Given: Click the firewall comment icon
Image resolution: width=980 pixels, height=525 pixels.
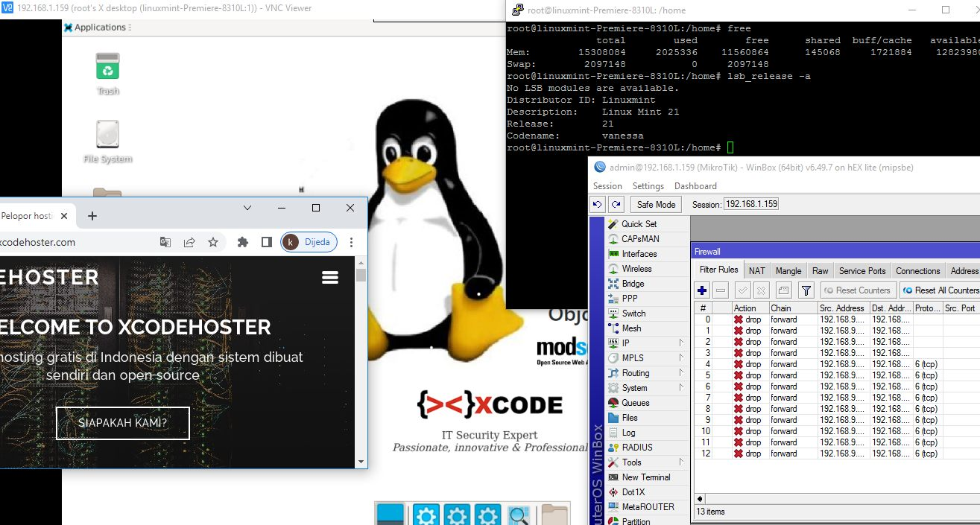Looking at the screenshot, I should (x=783, y=290).
